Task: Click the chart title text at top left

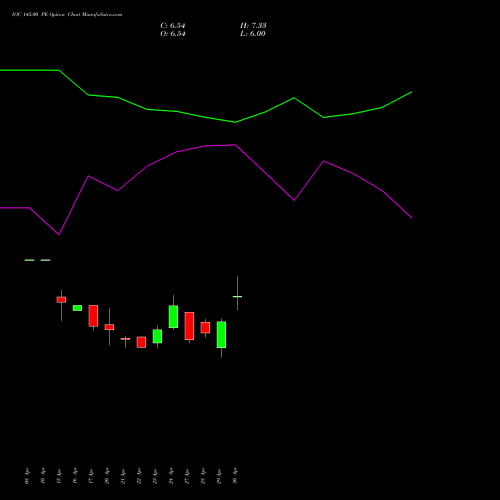Action: pyautogui.click(x=67, y=15)
